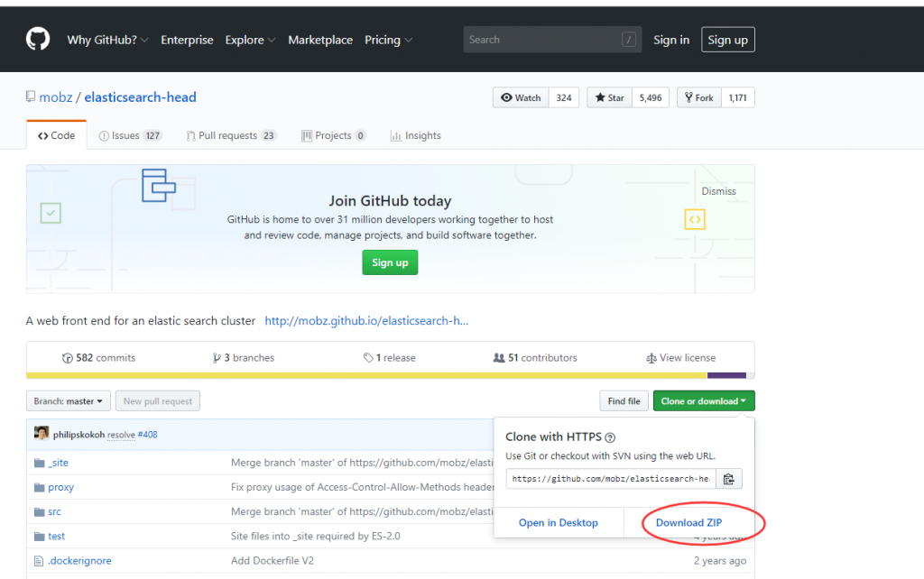The width and height of the screenshot is (924, 579).
Task: Focus the Search input field
Action: point(552,40)
